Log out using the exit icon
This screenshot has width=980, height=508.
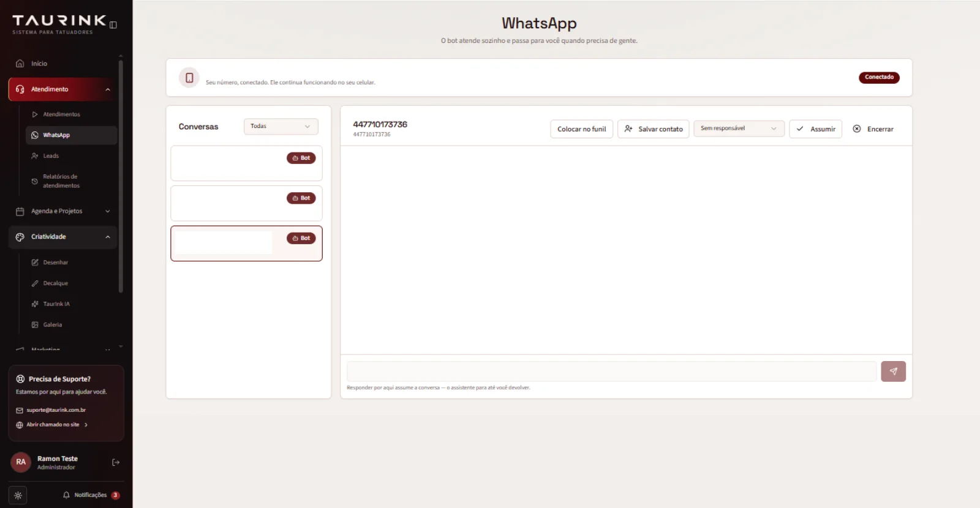[116, 463]
